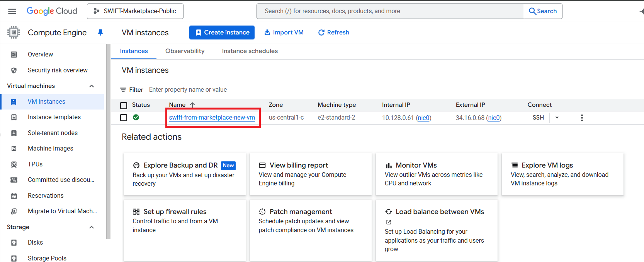Click the Instance templates sidebar icon

coord(14,117)
